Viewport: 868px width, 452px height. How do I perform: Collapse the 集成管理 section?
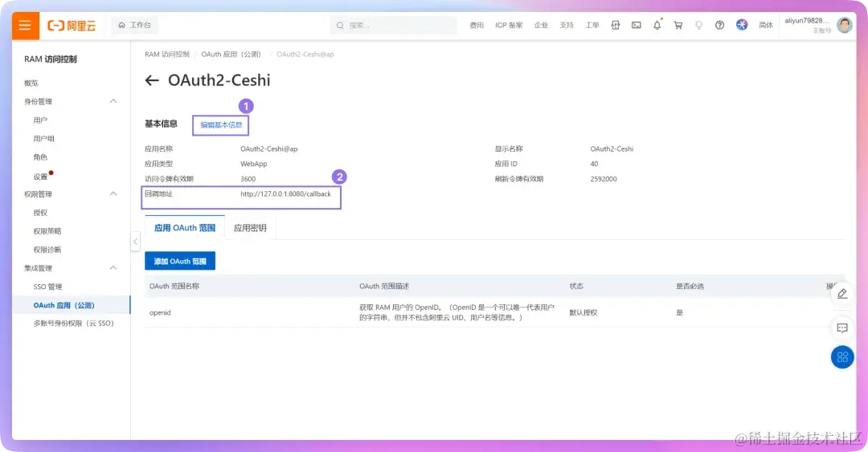[x=113, y=268]
